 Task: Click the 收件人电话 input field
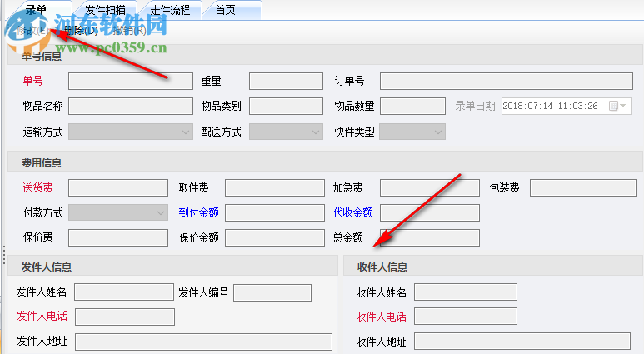466,317
